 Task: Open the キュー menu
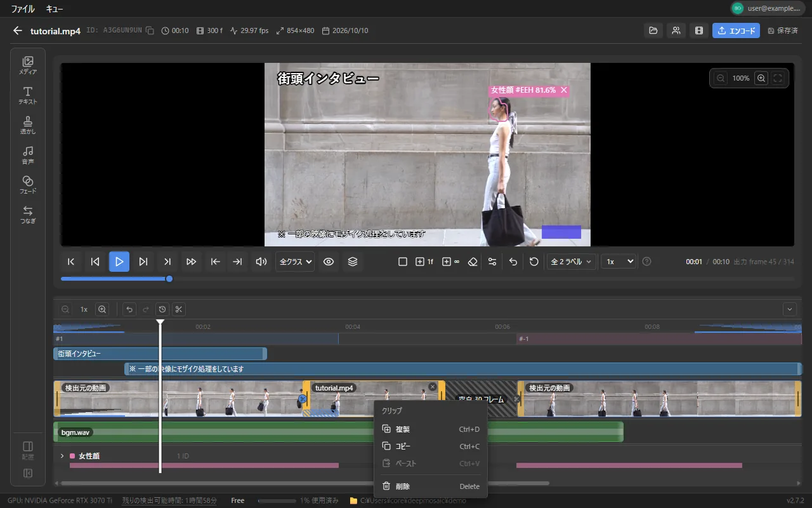55,9
